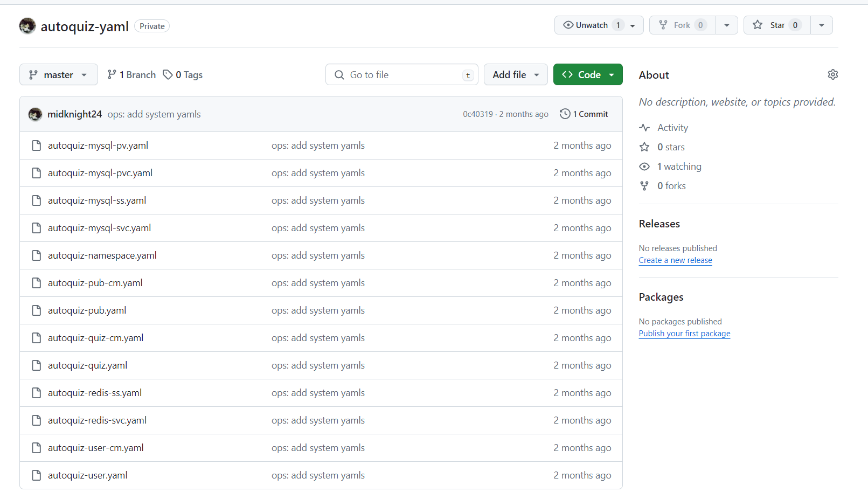Open commit hash 0c40319
This screenshot has height=499, width=868.
[477, 114]
